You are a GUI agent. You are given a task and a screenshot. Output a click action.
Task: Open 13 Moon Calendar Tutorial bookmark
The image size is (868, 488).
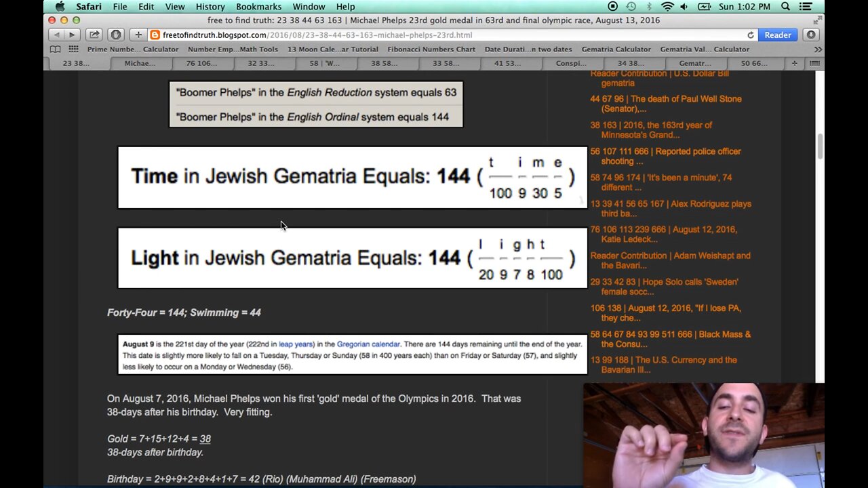click(333, 49)
